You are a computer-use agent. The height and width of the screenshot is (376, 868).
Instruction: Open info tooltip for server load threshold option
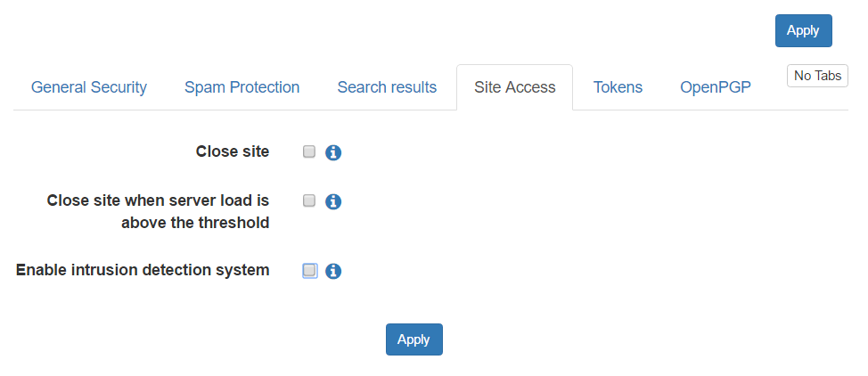[332, 202]
